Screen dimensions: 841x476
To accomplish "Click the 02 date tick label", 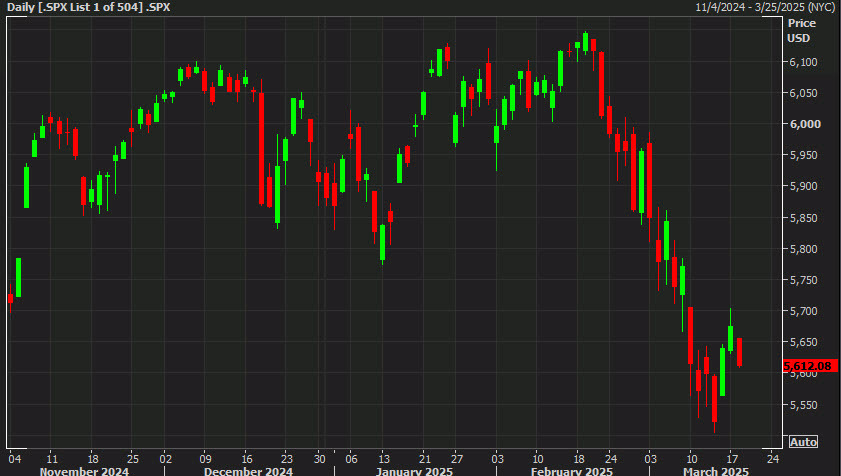I will (165, 459).
